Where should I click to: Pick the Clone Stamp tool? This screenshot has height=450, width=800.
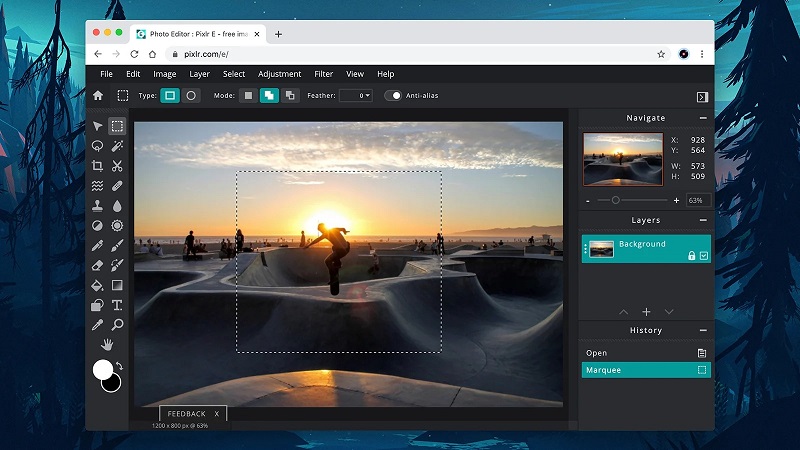point(97,206)
